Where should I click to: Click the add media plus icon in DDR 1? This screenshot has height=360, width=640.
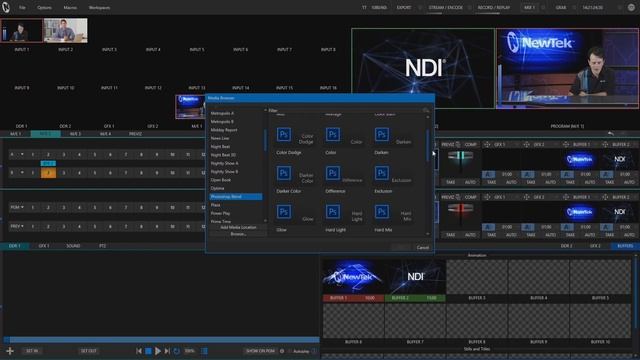[10, 351]
